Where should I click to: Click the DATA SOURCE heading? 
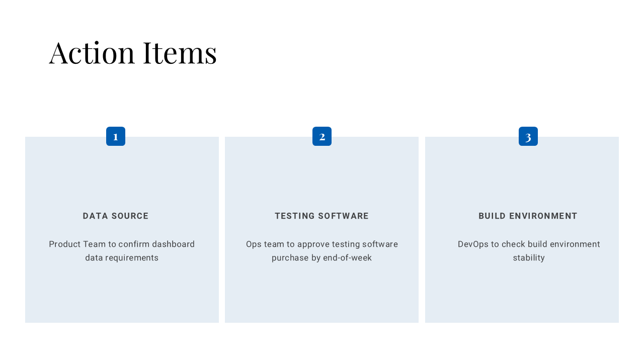(116, 216)
